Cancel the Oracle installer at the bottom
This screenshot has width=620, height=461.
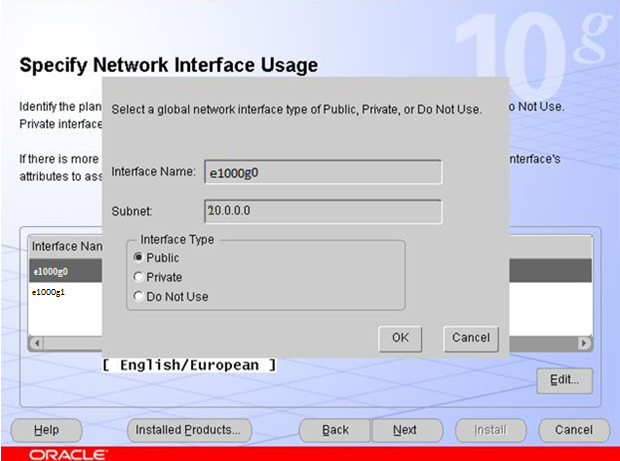tap(573, 430)
